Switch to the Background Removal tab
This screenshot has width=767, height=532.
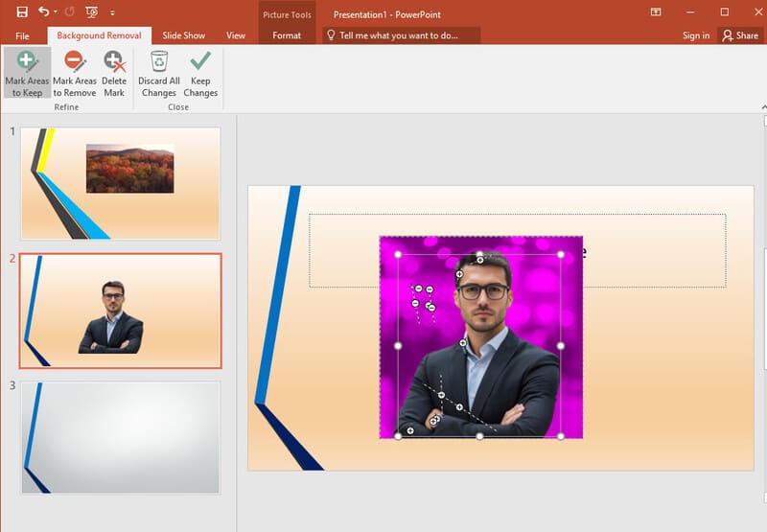[99, 35]
